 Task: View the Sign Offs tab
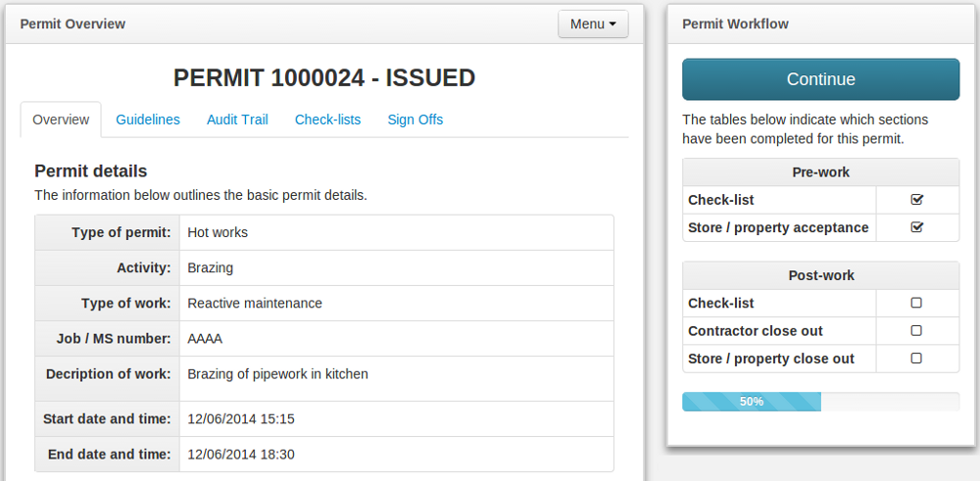415,120
